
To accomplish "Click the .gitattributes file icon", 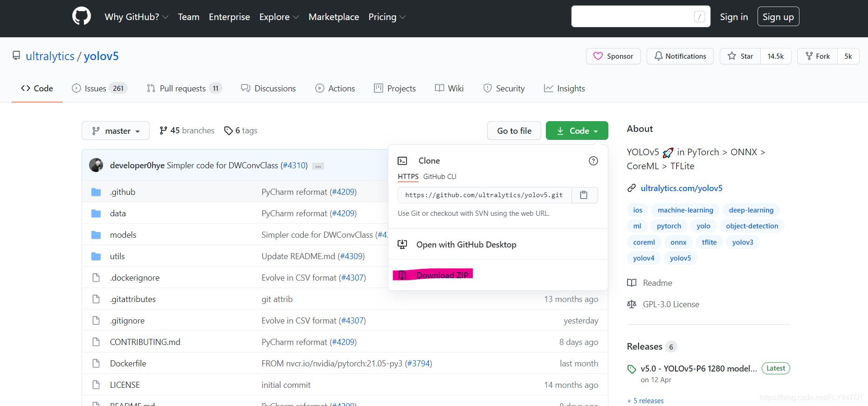I will (x=96, y=299).
